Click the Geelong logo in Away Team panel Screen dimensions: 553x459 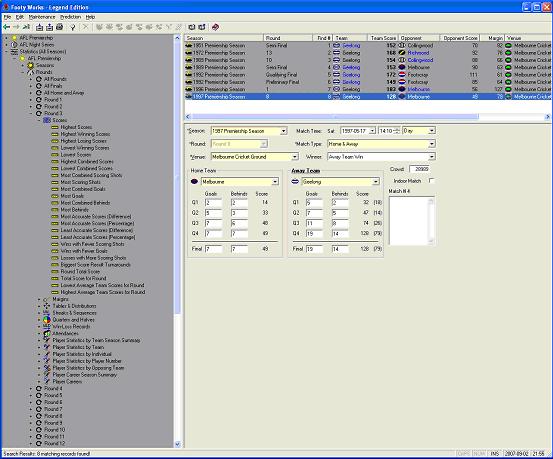tap(295, 182)
